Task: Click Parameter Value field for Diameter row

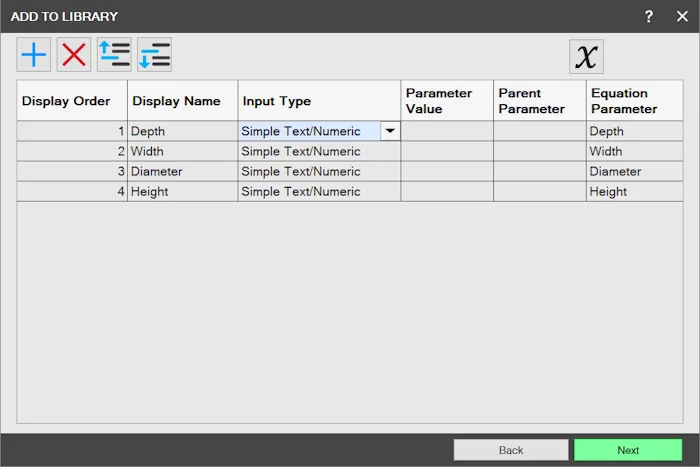Action: 447,171
